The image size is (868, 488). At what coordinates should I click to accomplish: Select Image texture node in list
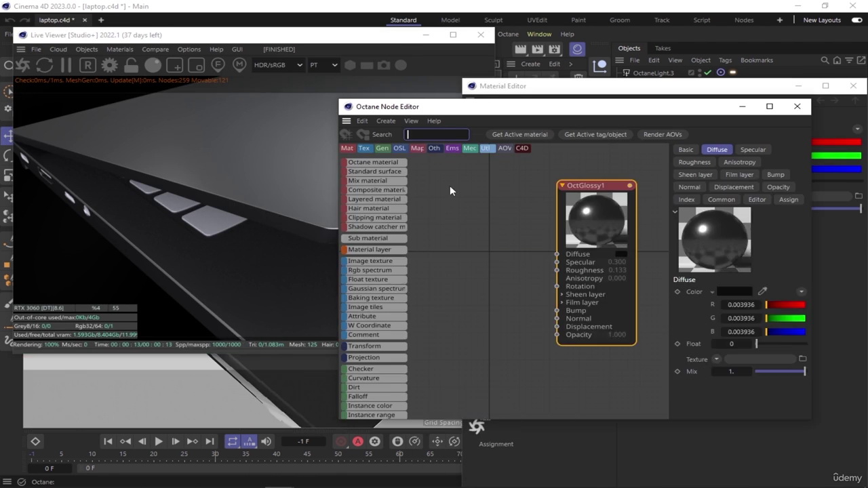point(374,261)
